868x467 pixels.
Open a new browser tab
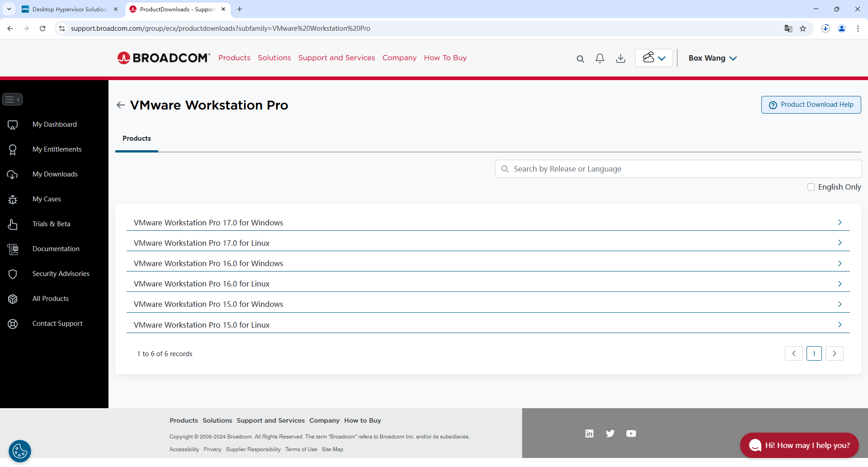click(240, 9)
